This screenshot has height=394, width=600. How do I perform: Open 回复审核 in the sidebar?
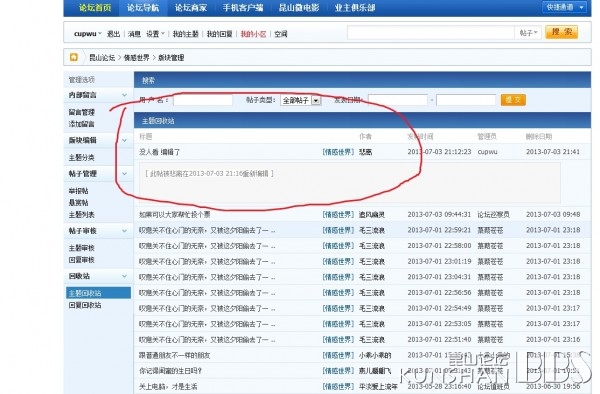pyautogui.click(x=82, y=260)
